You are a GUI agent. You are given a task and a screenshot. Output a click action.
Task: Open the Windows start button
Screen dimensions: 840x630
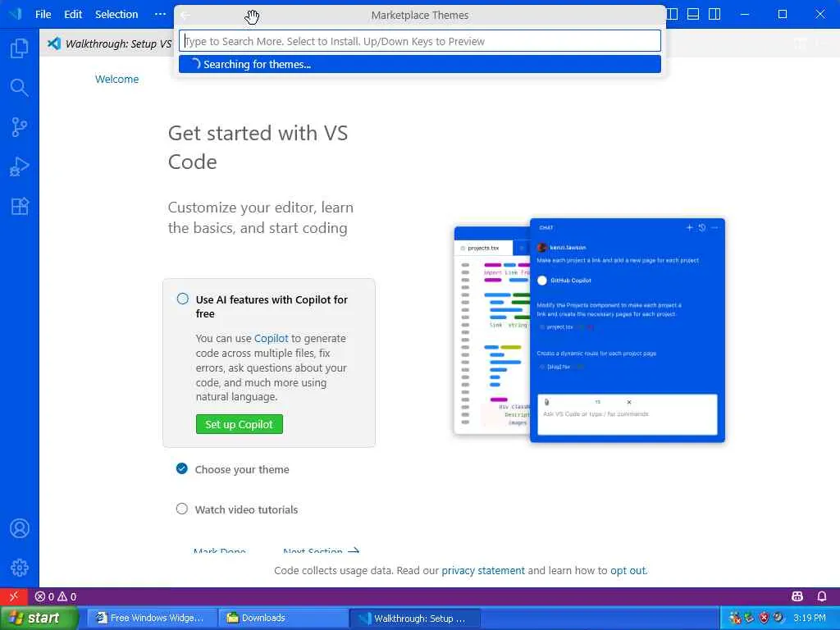coord(39,618)
